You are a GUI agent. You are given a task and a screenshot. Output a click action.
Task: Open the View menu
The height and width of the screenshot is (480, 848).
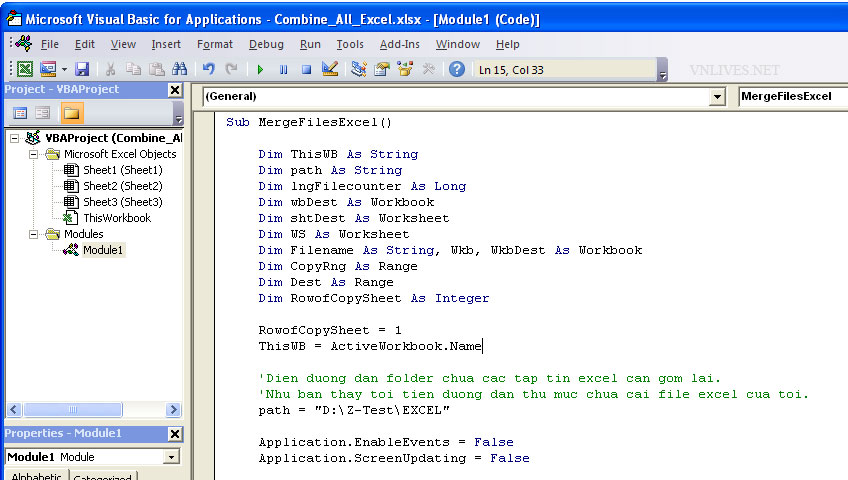[123, 44]
